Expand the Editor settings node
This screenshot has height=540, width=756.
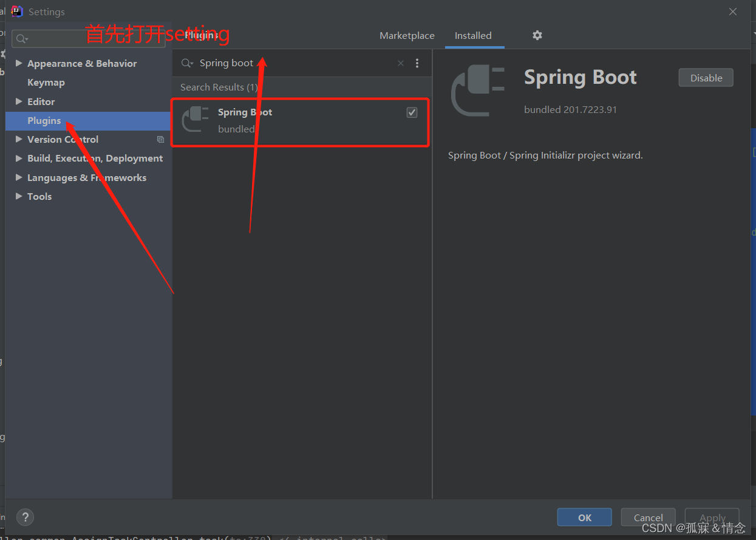19,101
